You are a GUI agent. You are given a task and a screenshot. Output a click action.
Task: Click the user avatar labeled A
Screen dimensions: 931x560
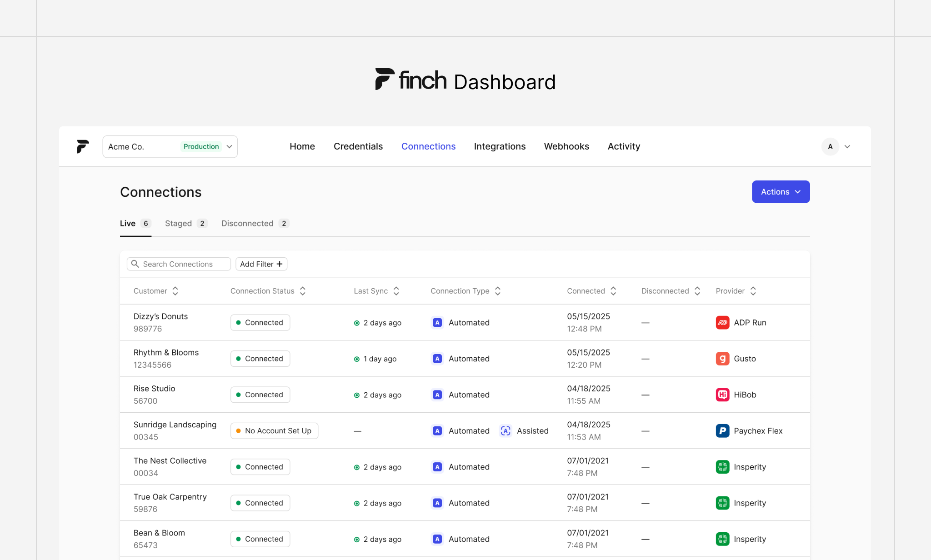830,146
